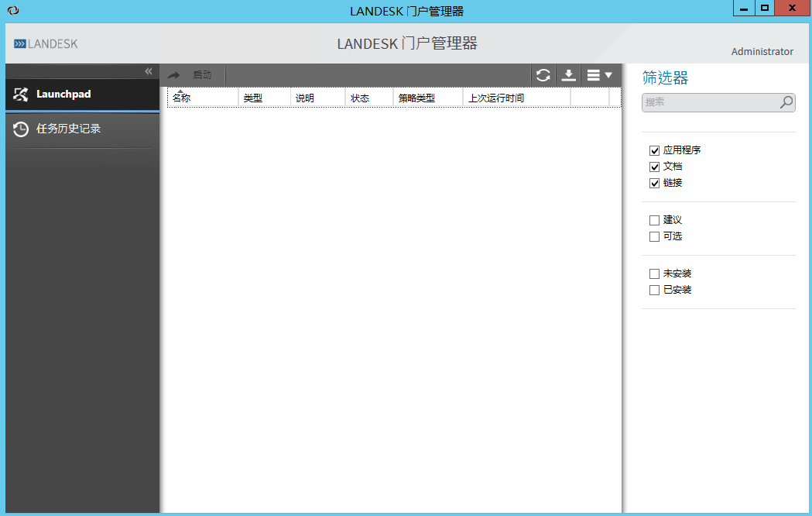The width and height of the screenshot is (812, 516).
Task: Click the app icon in title bar
Action: (x=12, y=11)
